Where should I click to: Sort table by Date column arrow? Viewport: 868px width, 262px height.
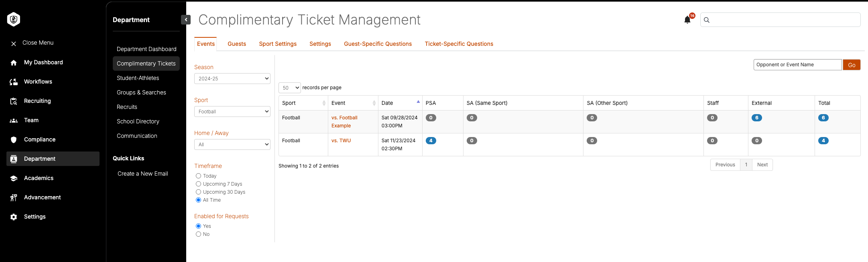[x=418, y=102]
